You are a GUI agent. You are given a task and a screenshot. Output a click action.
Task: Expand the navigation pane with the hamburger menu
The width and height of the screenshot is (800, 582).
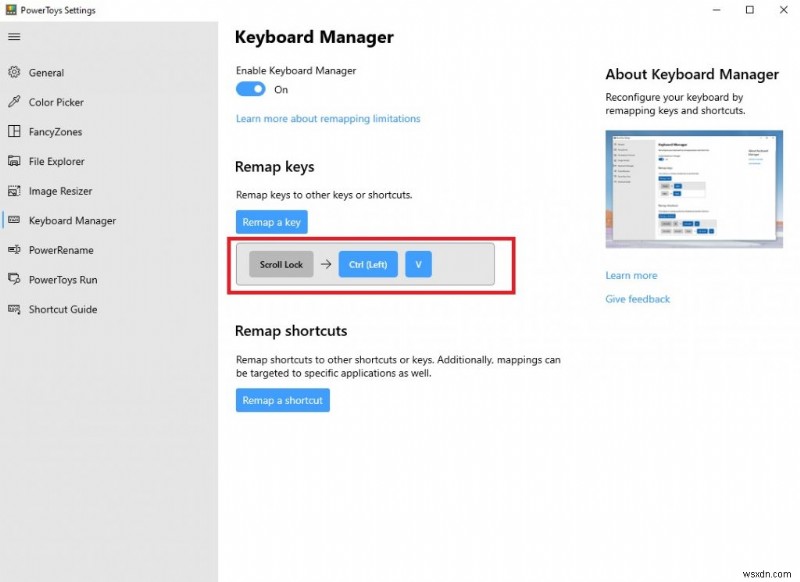pyautogui.click(x=14, y=37)
